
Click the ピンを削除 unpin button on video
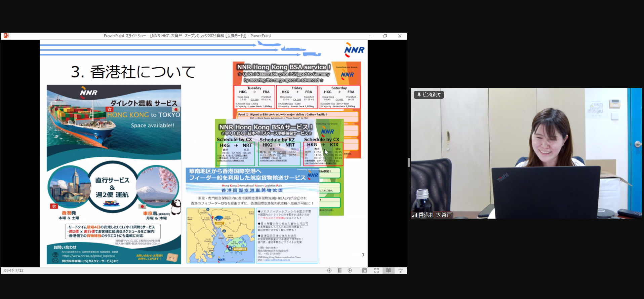pos(429,95)
